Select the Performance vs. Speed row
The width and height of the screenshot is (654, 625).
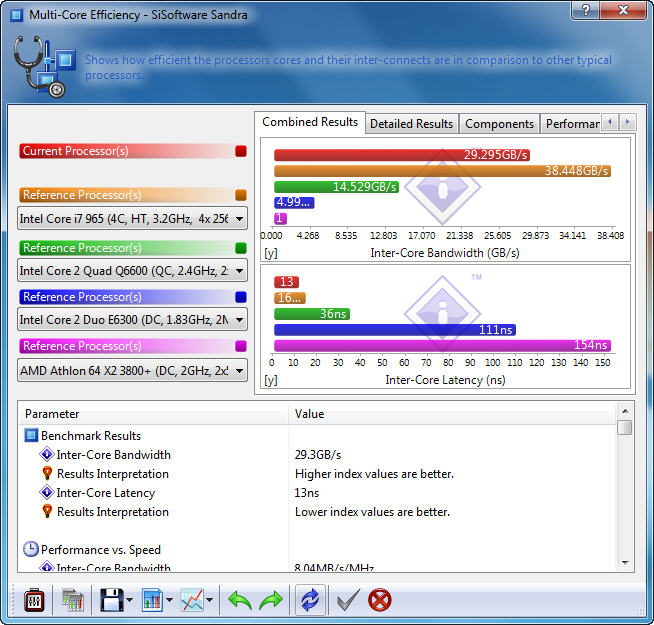(x=317, y=549)
